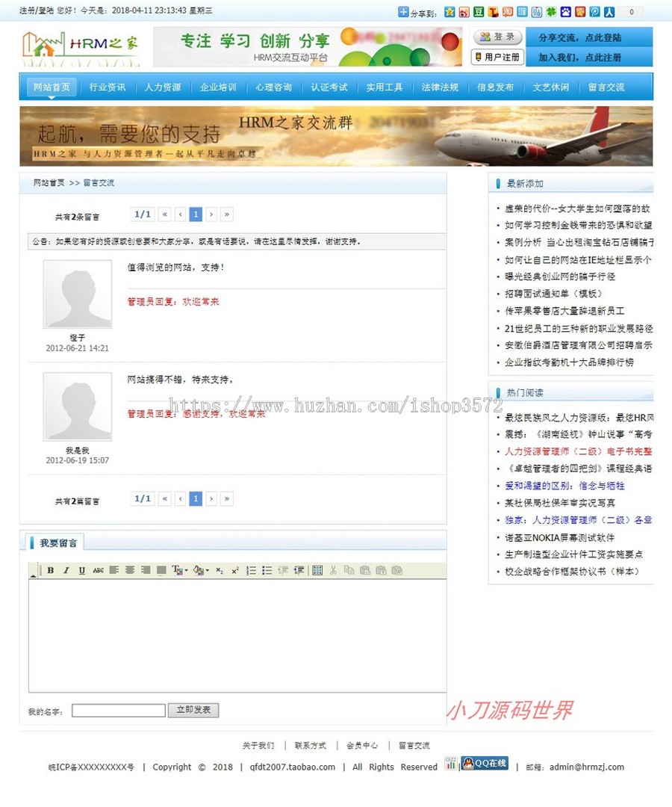
Task: Share the page to 豆瓣
Action: pos(477,11)
